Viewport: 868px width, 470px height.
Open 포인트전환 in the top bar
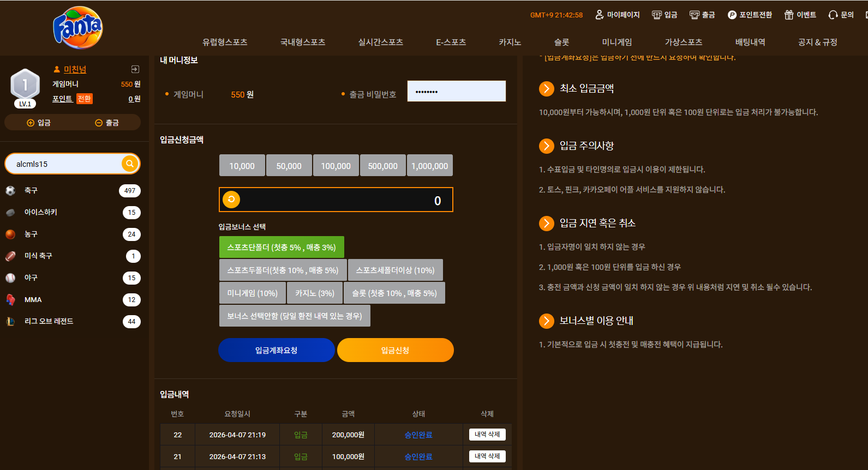(x=750, y=15)
